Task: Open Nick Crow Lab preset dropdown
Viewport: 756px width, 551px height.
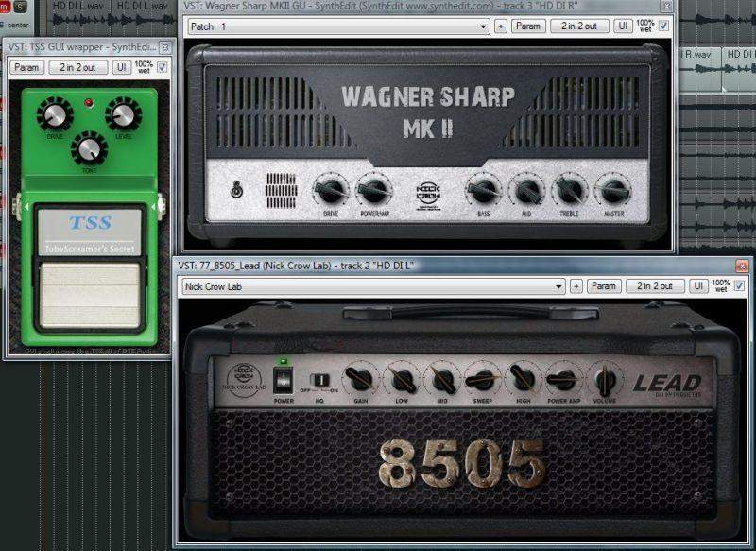Action: (373, 286)
